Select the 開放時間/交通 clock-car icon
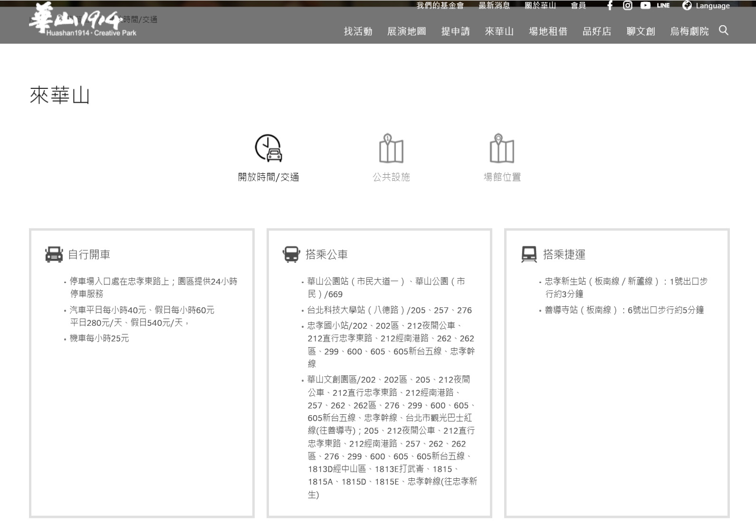Image resolution: width=756 pixels, height=532 pixels. pos(268,148)
